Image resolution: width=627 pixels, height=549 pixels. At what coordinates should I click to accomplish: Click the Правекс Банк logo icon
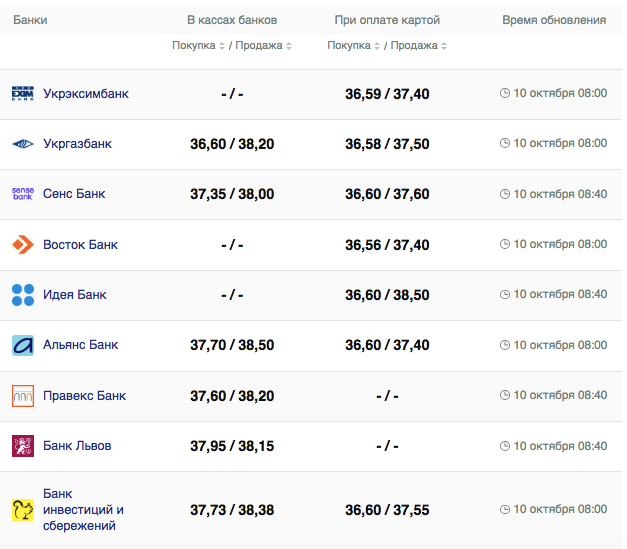(22, 395)
